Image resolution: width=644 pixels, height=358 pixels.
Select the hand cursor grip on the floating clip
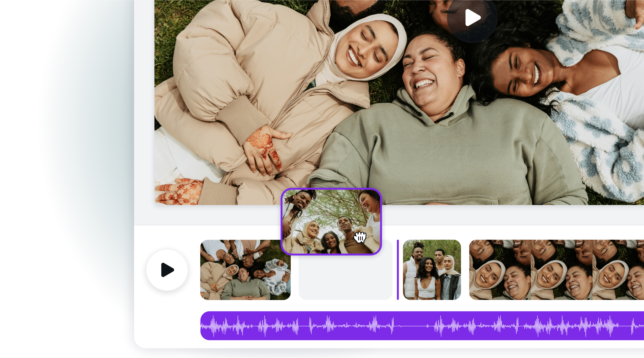[x=360, y=237]
